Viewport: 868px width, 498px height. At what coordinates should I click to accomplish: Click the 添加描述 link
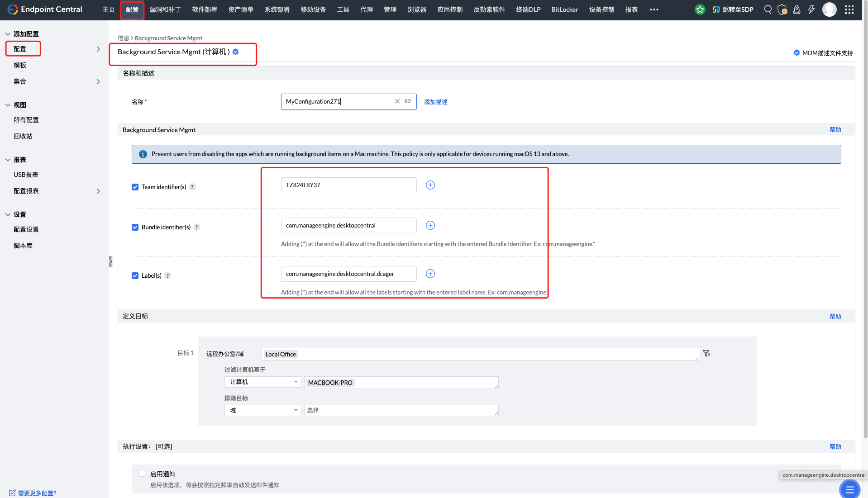click(436, 102)
